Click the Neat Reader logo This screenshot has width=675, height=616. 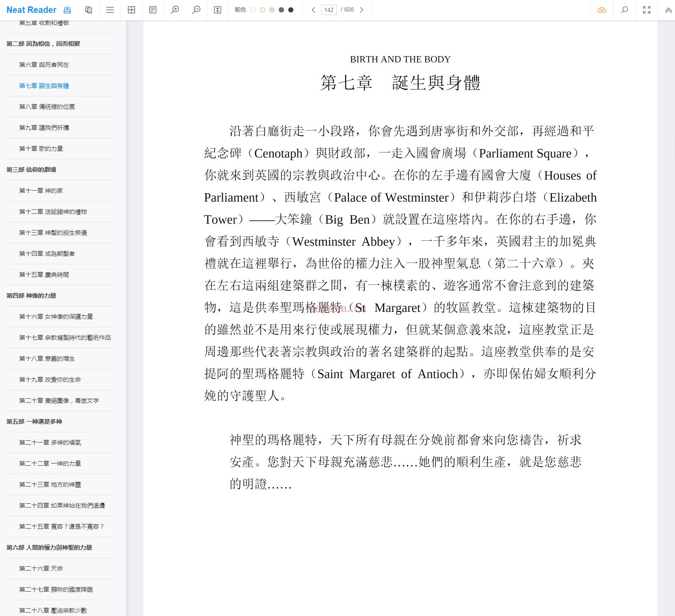pyautogui.click(x=32, y=10)
